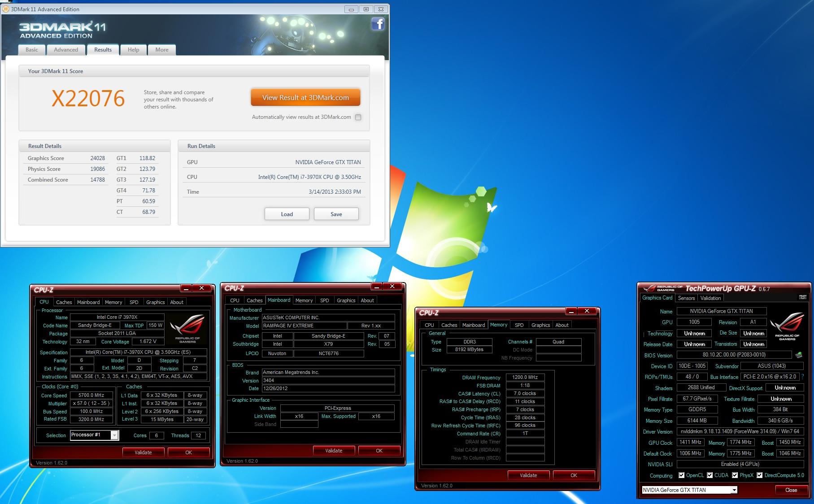Click the ROG logo in the CPU-Z CPU tab
Viewport: 814px width, 504px height.
pyautogui.click(x=188, y=329)
